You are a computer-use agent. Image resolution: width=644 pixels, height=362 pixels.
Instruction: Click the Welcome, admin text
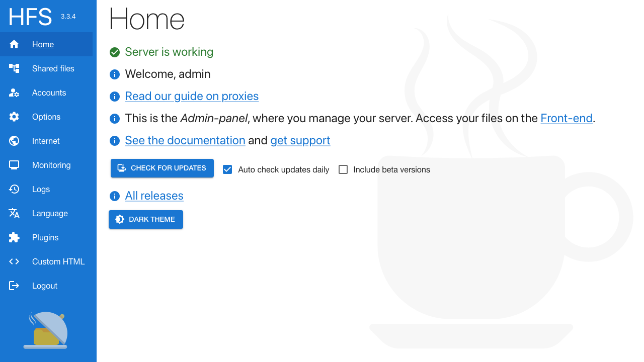tap(168, 74)
